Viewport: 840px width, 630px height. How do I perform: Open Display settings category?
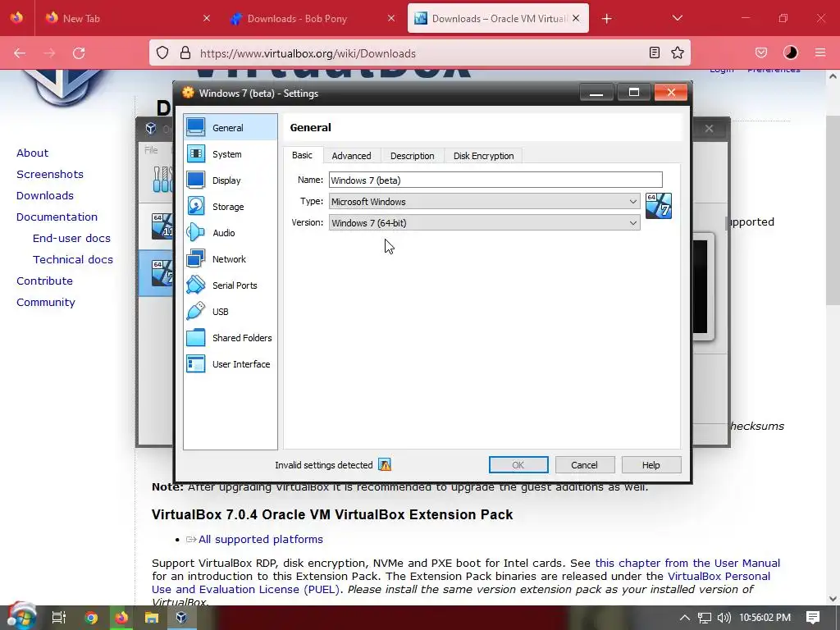[x=231, y=180]
